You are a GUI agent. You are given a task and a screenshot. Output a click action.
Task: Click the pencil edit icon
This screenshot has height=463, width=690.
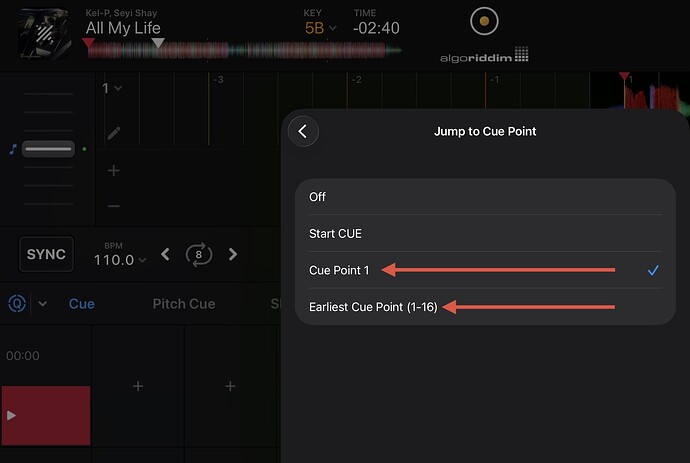click(114, 132)
